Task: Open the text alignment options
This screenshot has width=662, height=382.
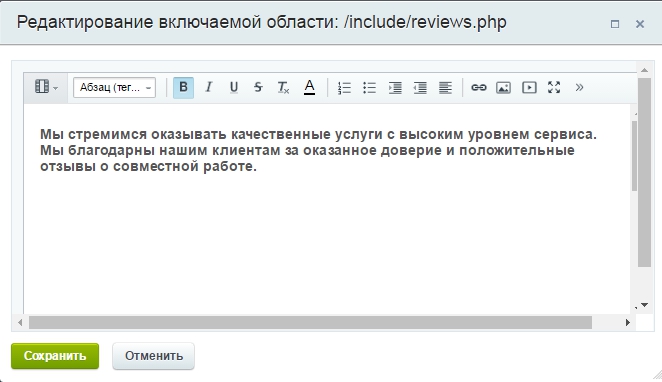Action: 445,87
